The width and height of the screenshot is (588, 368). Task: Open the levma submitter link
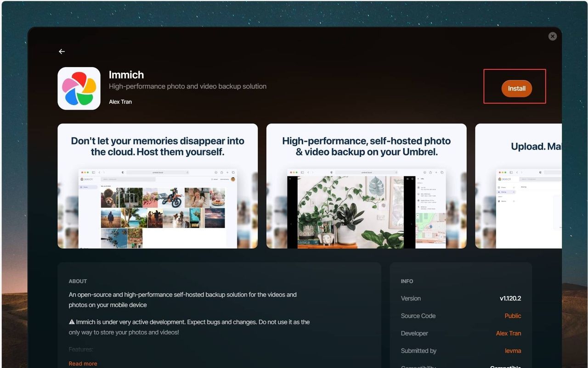513,351
